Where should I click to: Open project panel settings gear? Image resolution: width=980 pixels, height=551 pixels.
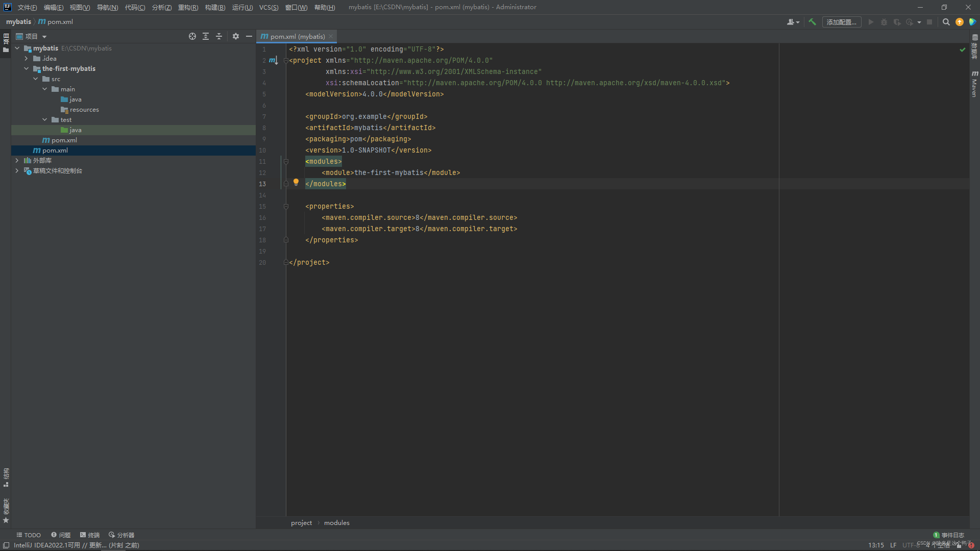pyautogui.click(x=236, y=36)
